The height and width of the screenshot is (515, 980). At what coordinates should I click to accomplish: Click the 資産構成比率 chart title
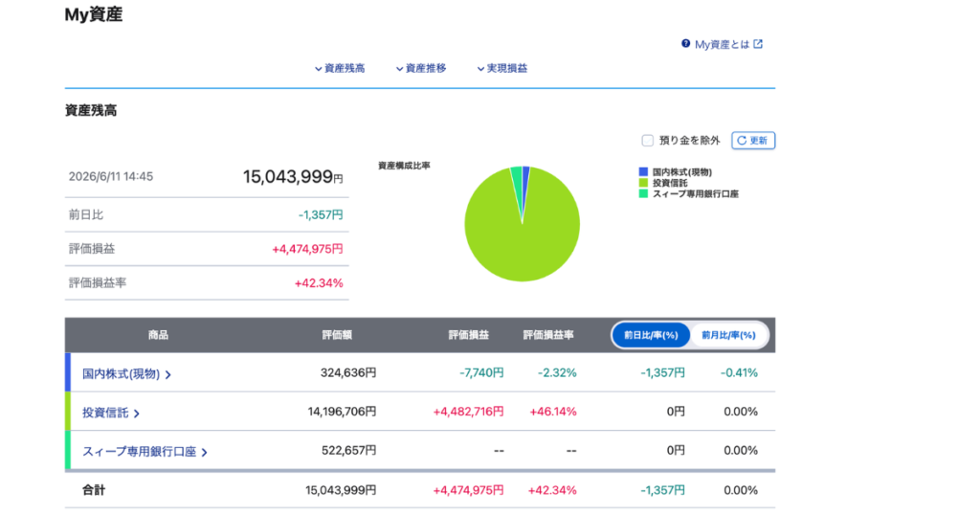[404, 166]
